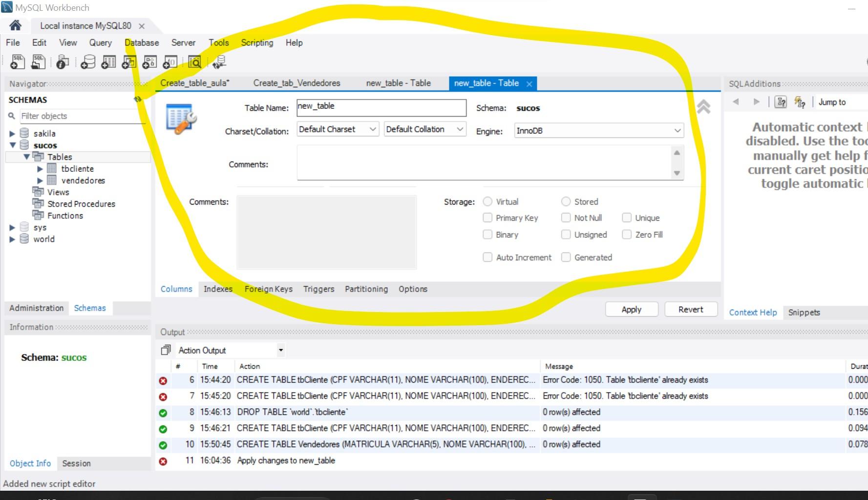
Task: Click the error icon on output row 11
Action: pyautogui.click(x=163, y=461)
